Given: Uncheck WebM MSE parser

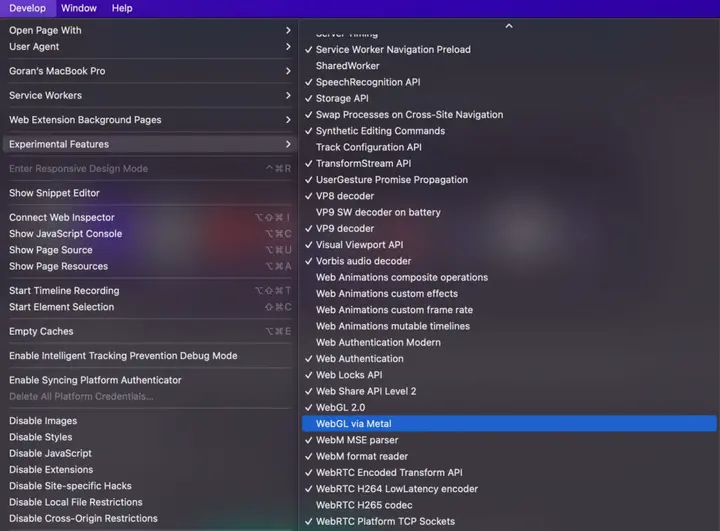Looking at the screenshot, I should 509,440.
